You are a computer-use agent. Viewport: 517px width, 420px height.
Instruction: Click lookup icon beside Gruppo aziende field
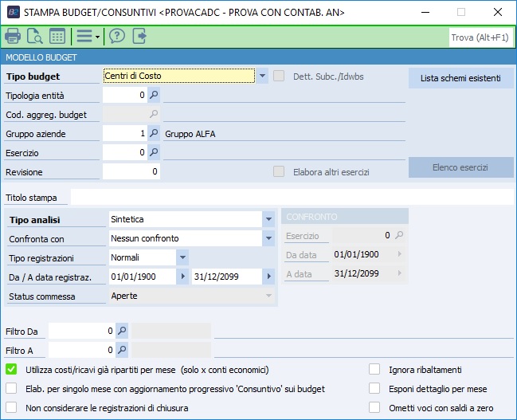click(x=155, y=134)
